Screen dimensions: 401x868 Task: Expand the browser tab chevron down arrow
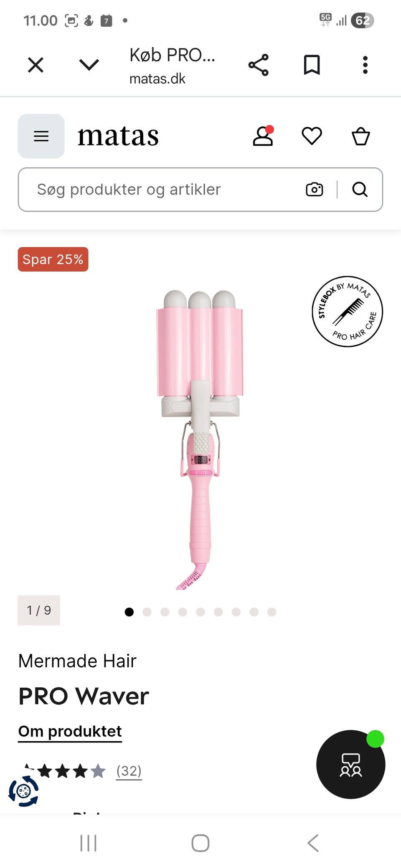pos(89,65)
